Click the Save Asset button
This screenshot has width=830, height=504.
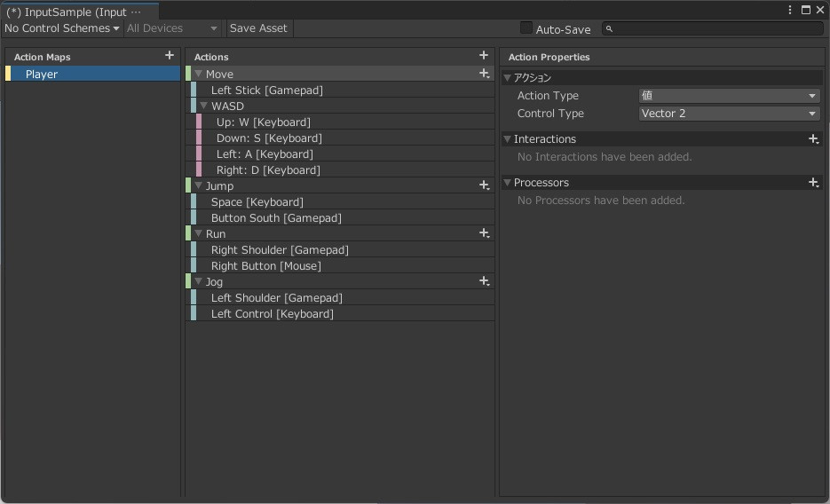[258, 28]
